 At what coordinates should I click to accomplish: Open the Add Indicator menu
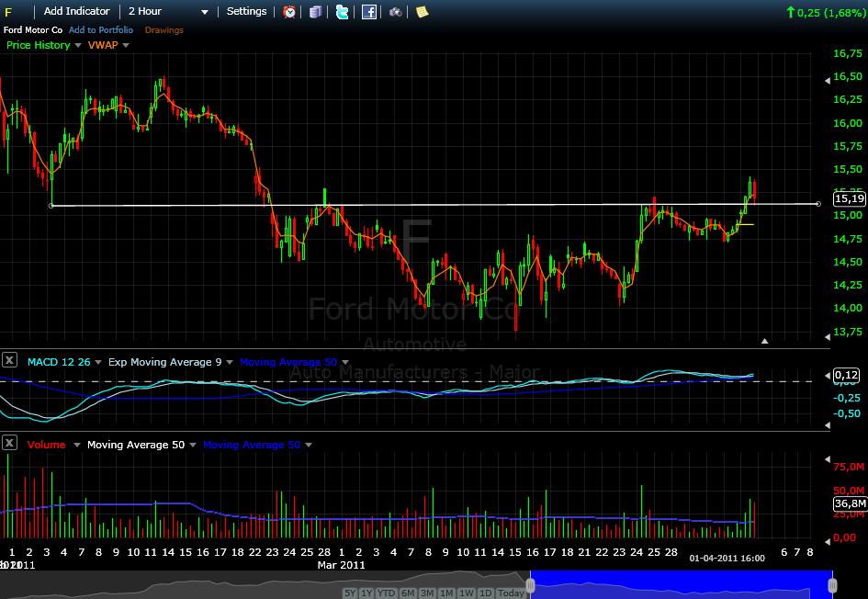click(x=76, y=11)
